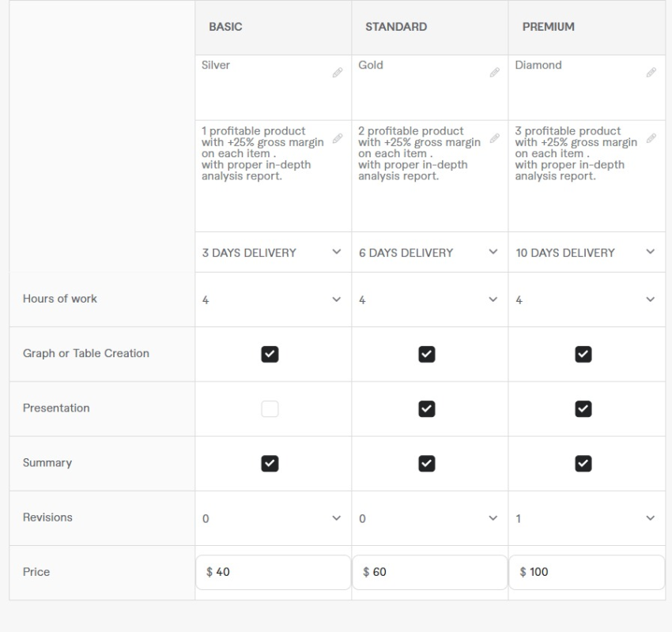
Task: Uncheck Summary for the Premium package
Action: coord(583,463)
